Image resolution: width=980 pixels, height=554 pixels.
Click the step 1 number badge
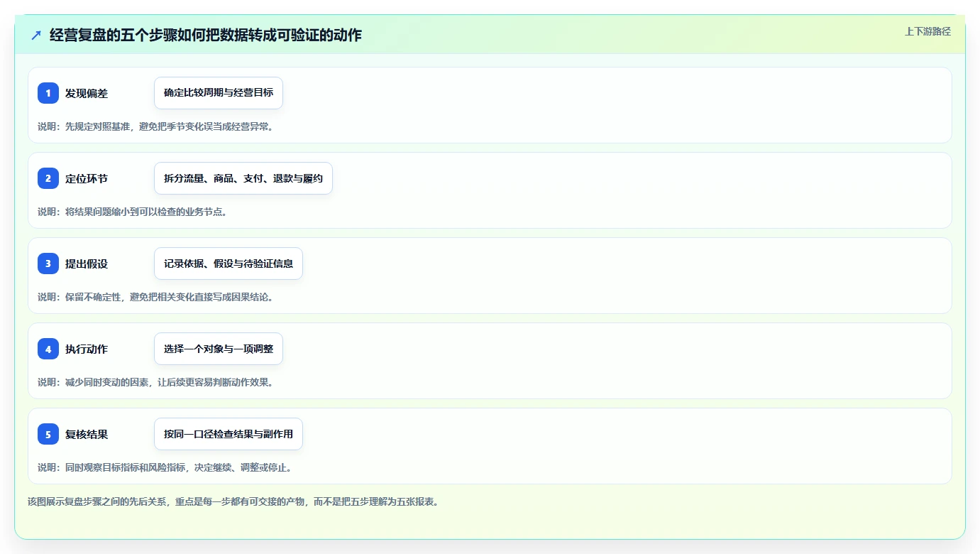(48, 93)
